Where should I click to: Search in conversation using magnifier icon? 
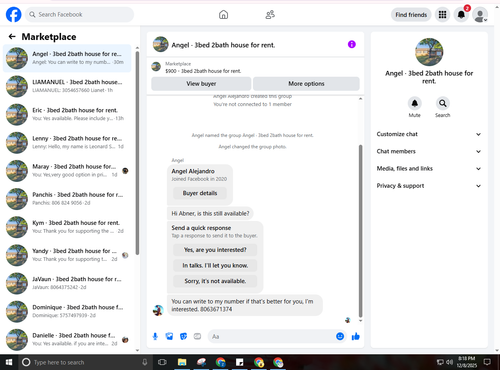(443, 103)
